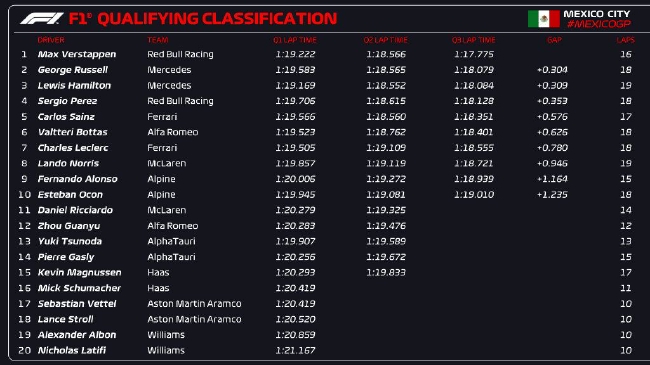Click Verstappen's Q3 time 1:17.775
This screenshot has height=365, width=650.
tap(474, 54)
